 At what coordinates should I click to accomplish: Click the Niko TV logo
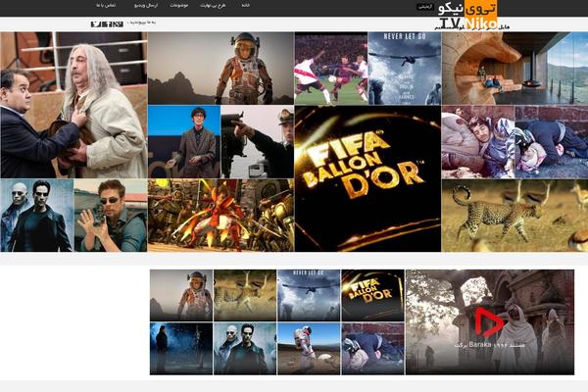coord(467,16)
